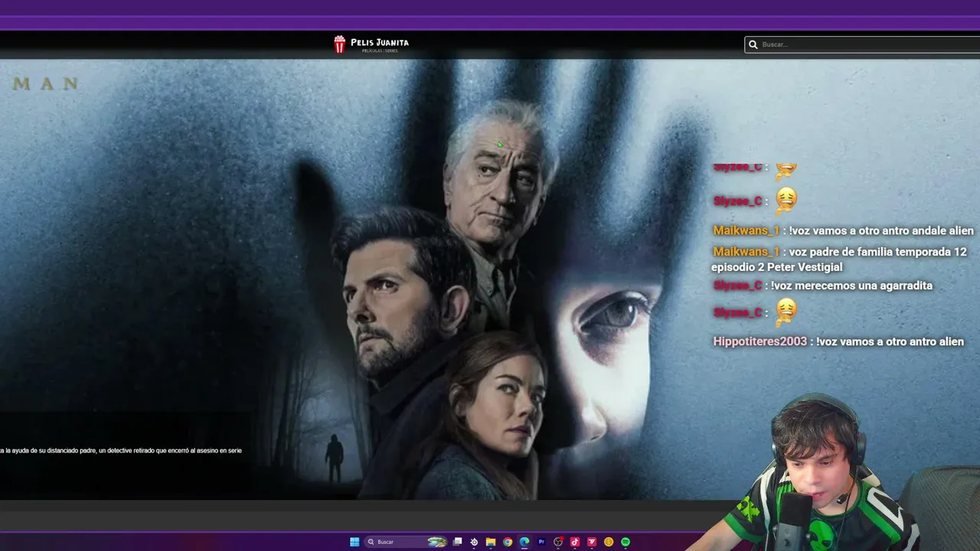Viewport: 980px width, 551px height.
Task: Open the Windows Start menu
Action: pyautogui.click(x=354, y=542)
